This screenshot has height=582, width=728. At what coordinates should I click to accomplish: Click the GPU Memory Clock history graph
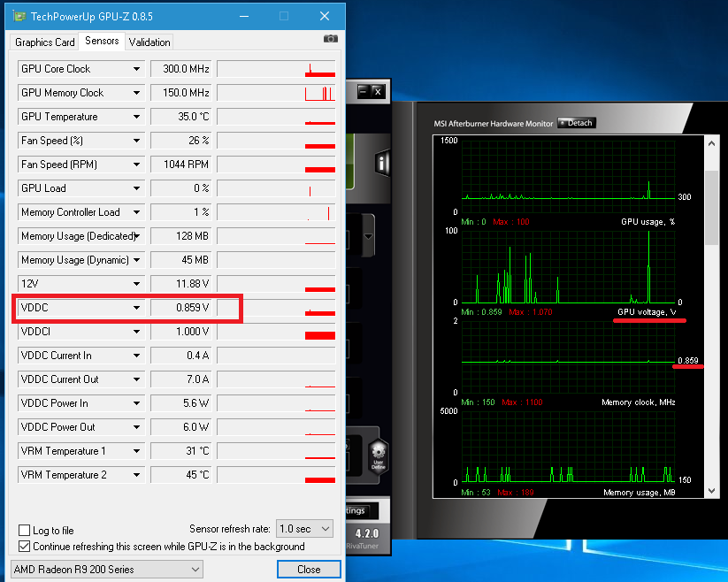276,93
